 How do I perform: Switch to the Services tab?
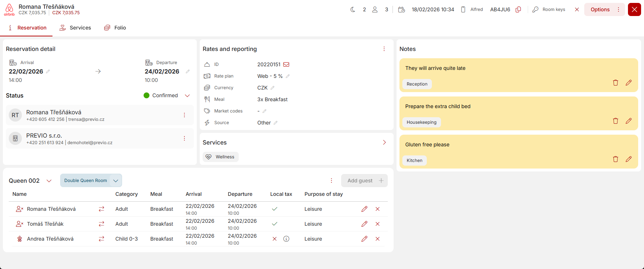click(x=75, y=28)
